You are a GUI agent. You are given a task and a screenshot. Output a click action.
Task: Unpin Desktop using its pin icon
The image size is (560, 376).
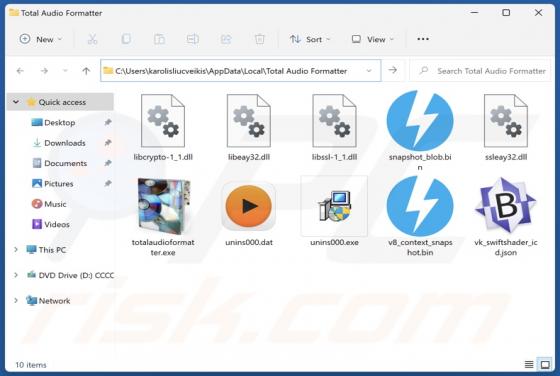(107, 122)
